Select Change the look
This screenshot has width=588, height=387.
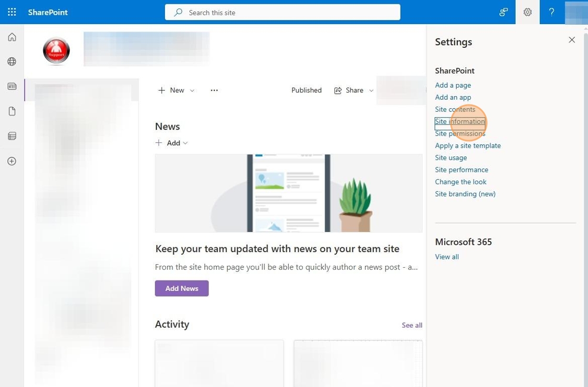pos(460,182)
